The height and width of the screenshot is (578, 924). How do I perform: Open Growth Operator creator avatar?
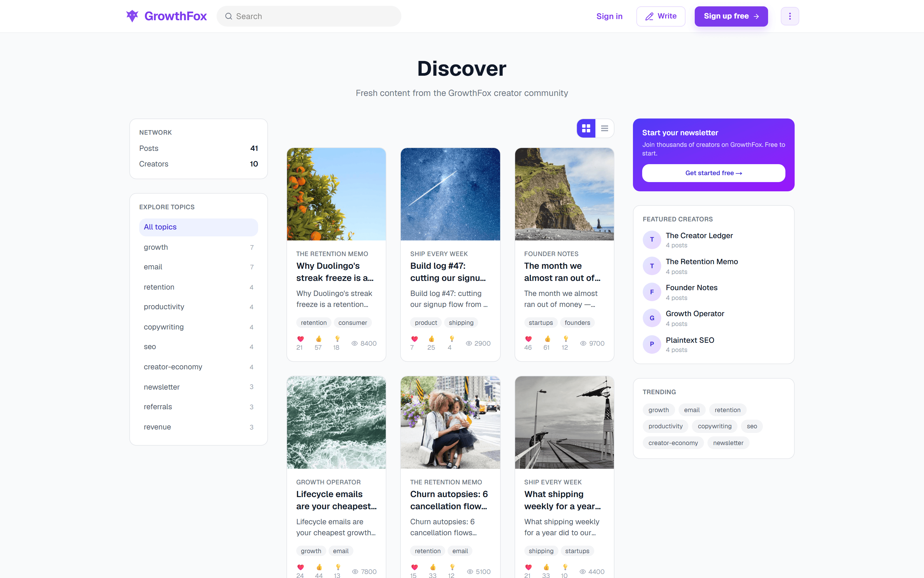point(652,318)
